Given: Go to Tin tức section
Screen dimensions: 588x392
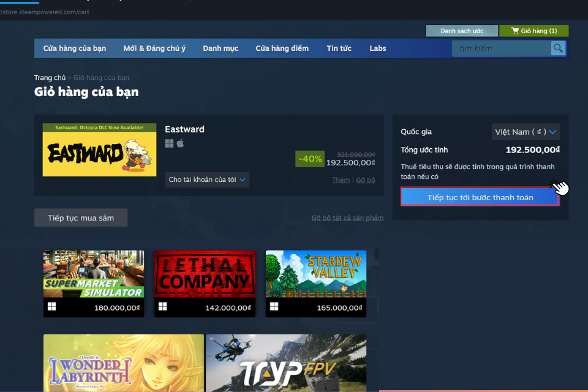Looking at the screenshot, I should [x=339, y=48].
